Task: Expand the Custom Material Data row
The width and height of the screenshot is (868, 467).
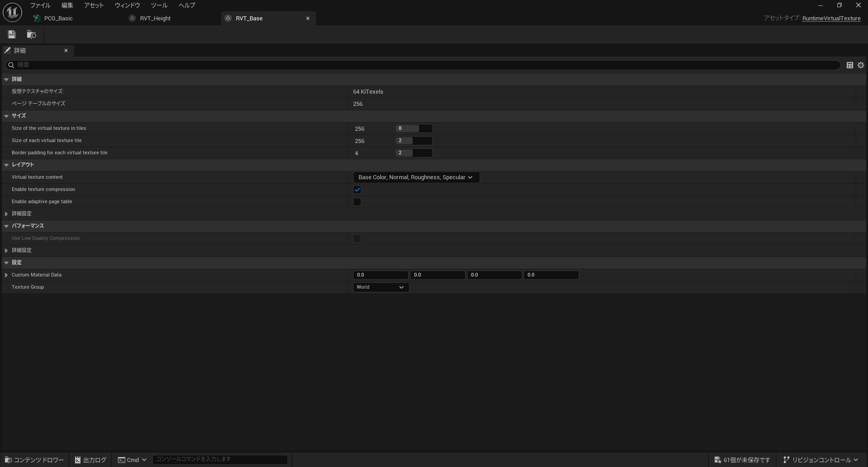Action: tap(6, 275)
